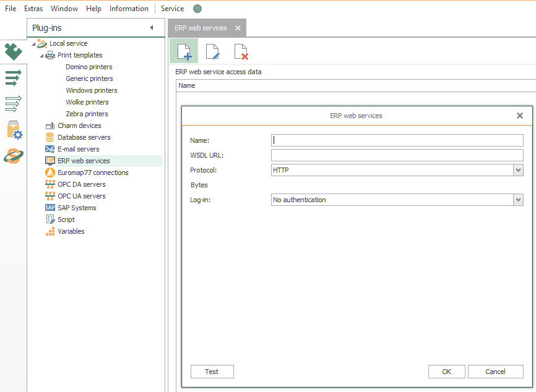Click the OK button
Viewport: 536px width, 392px height.
click(446, 372)
